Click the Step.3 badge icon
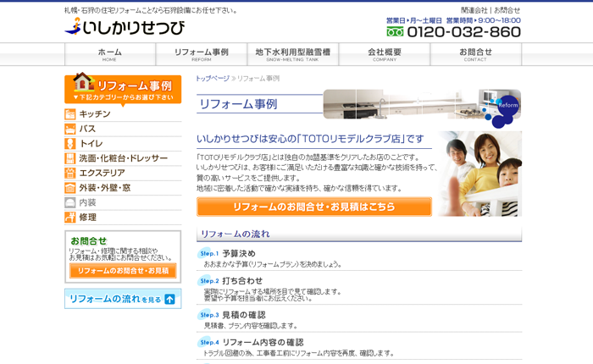This screenshot has width=593, height=364. click(x=208, y=315)
